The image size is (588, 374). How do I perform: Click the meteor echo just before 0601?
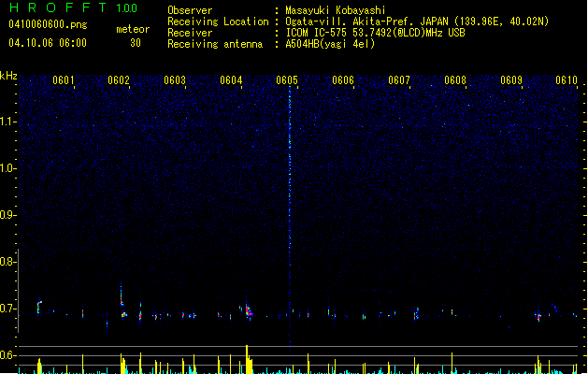(39, 307)
